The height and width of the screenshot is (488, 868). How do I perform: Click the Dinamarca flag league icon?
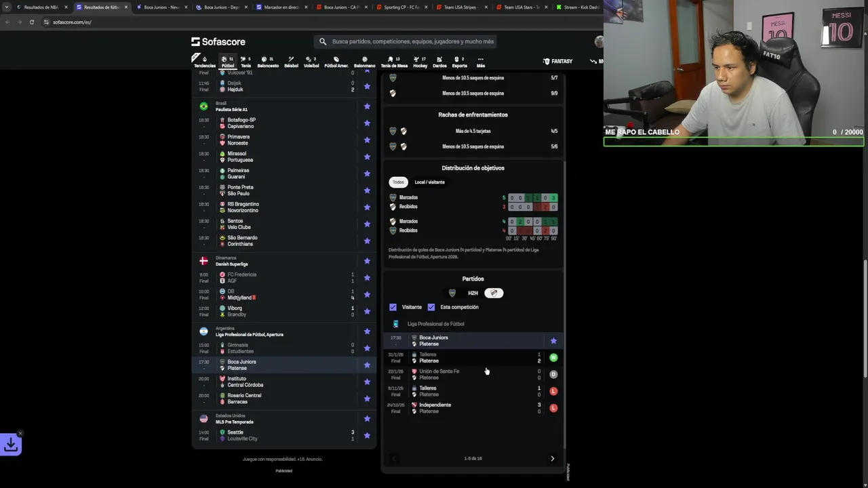click(203, 261)
